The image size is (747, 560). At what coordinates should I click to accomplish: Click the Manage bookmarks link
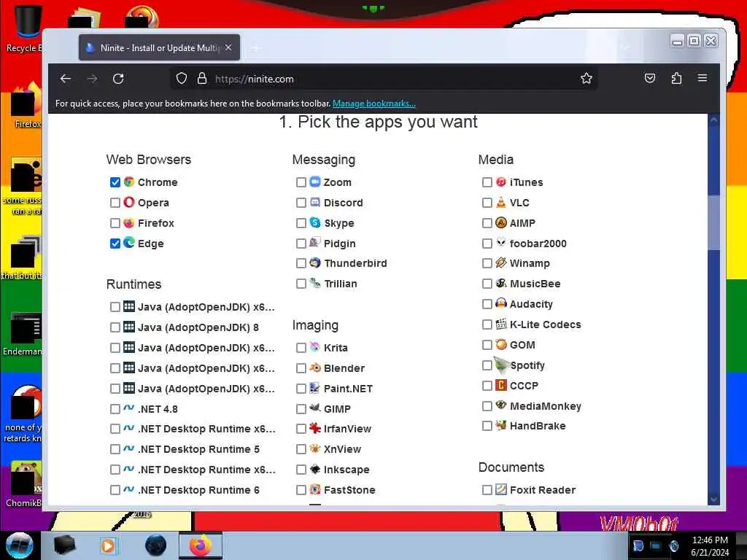374,104
